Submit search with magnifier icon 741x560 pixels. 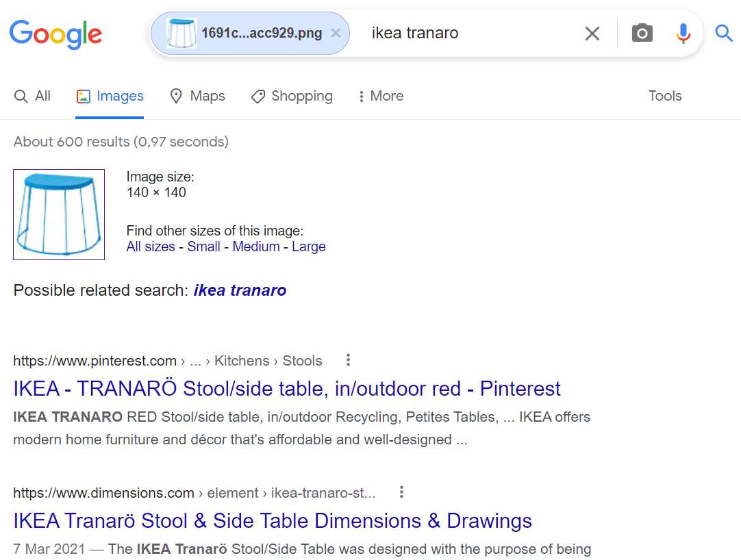click(x=723, y=33)
